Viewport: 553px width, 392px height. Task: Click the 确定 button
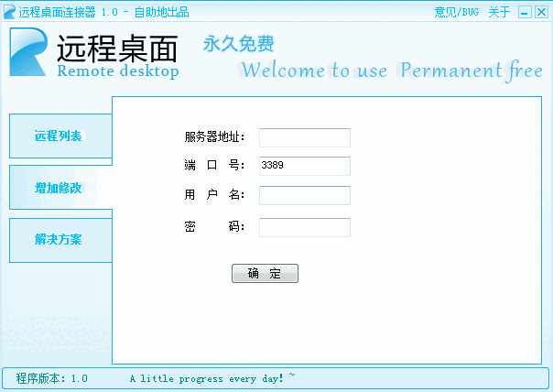[265, 274]
